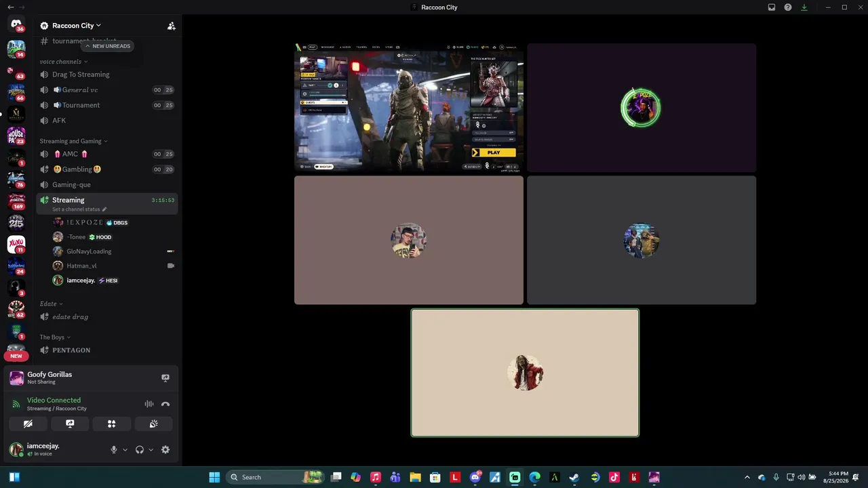Select the beige highlighted participant tile

tap(525, 373)
